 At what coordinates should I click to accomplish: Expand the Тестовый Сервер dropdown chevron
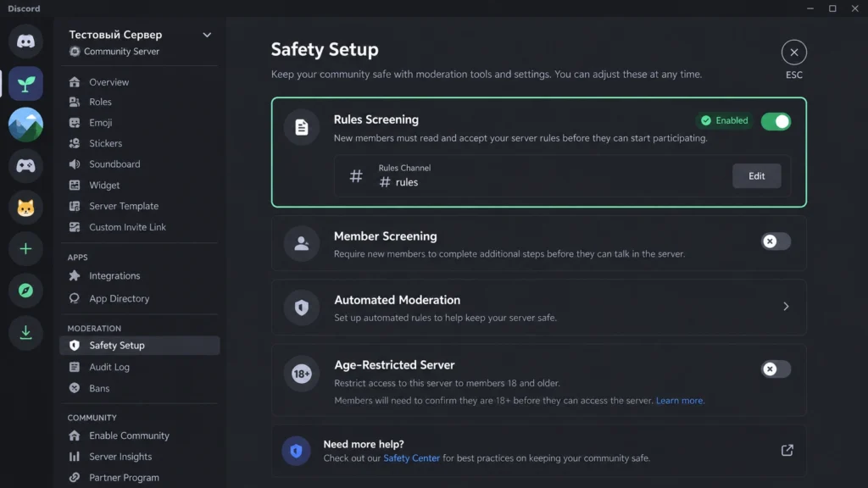(x=207, y=35)
